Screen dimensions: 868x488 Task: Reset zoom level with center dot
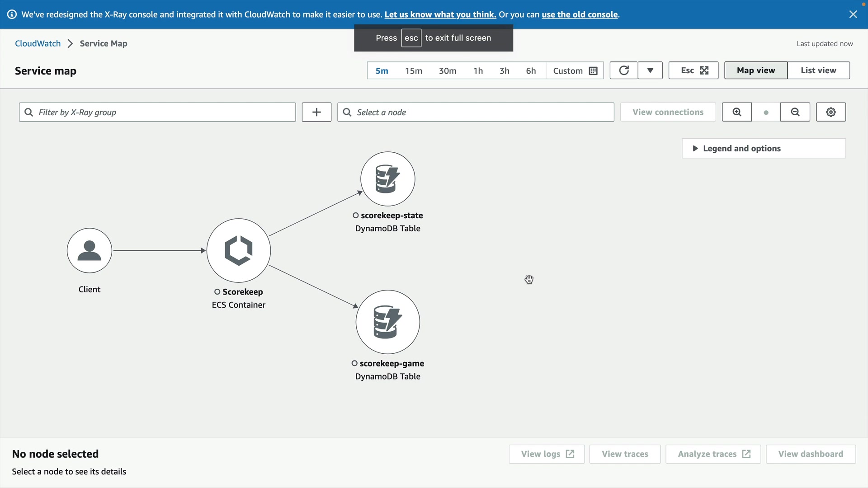tap(766, 113)
